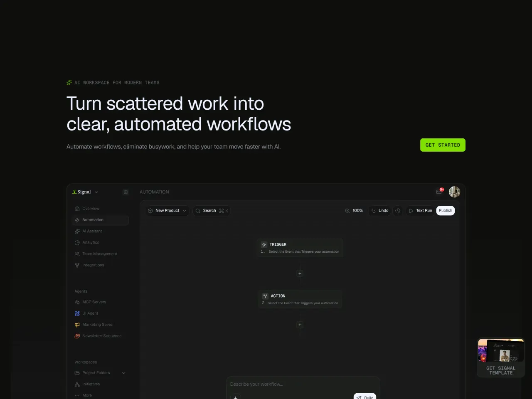
Task: Click the AUTOMATION page heading
Action: click(x=154, y=192)
